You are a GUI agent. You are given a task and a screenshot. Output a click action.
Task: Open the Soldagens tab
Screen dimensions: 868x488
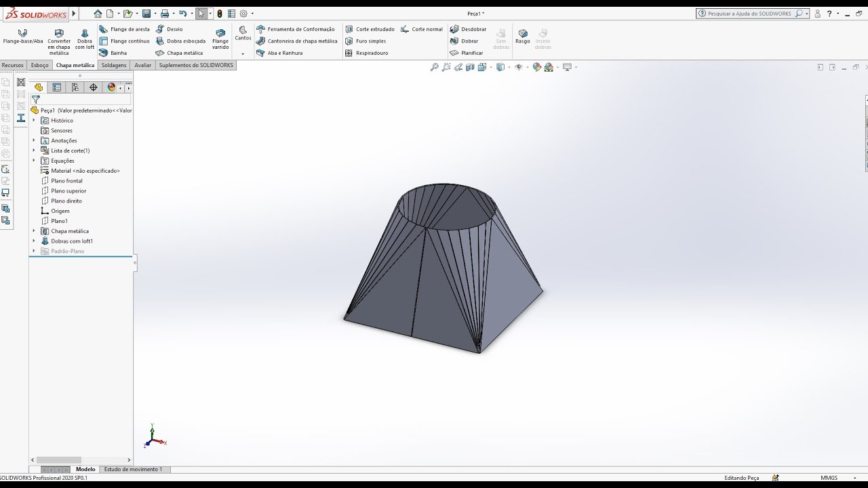pos(114,65)
